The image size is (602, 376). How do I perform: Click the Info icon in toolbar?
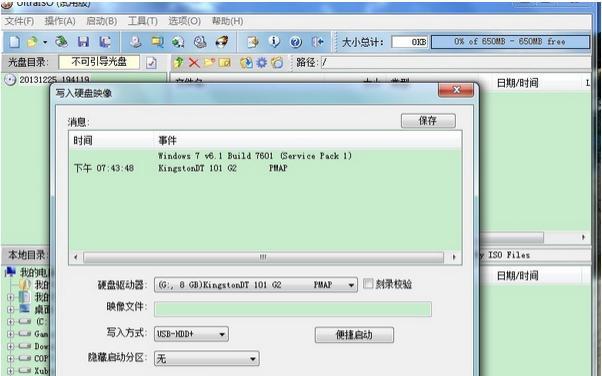[274, 41]
